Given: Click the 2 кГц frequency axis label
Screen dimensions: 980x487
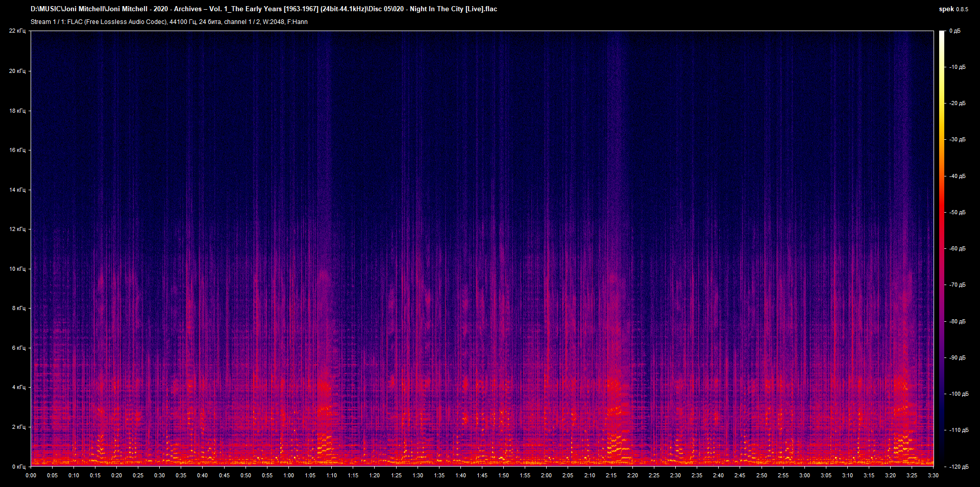Looking at the screenshot, I should [19, 426].
